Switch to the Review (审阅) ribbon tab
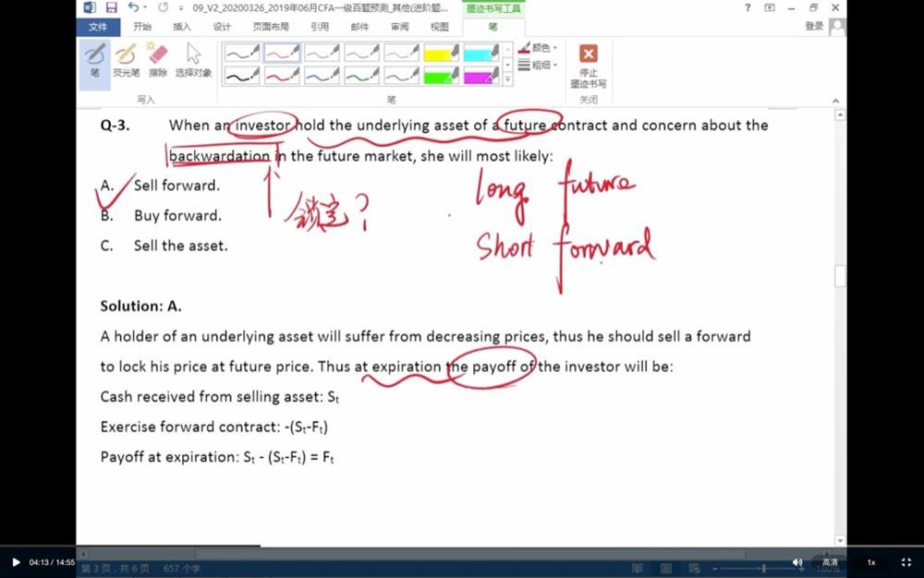924x578 pixels. [x=400, y=27]
